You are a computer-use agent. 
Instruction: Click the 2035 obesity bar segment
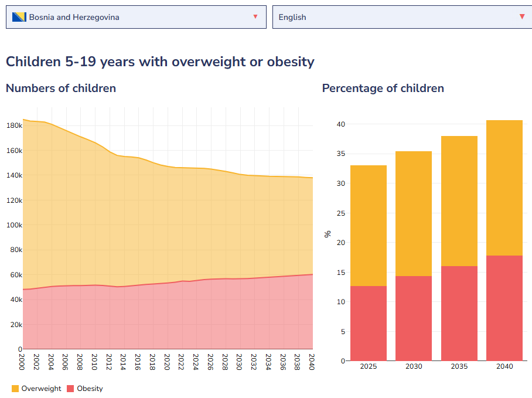[459, 314]
